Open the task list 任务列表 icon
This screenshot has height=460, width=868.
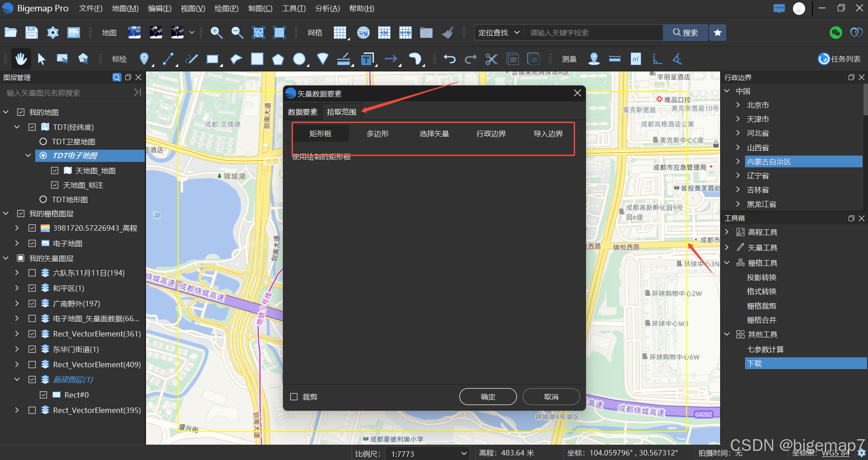840,59
